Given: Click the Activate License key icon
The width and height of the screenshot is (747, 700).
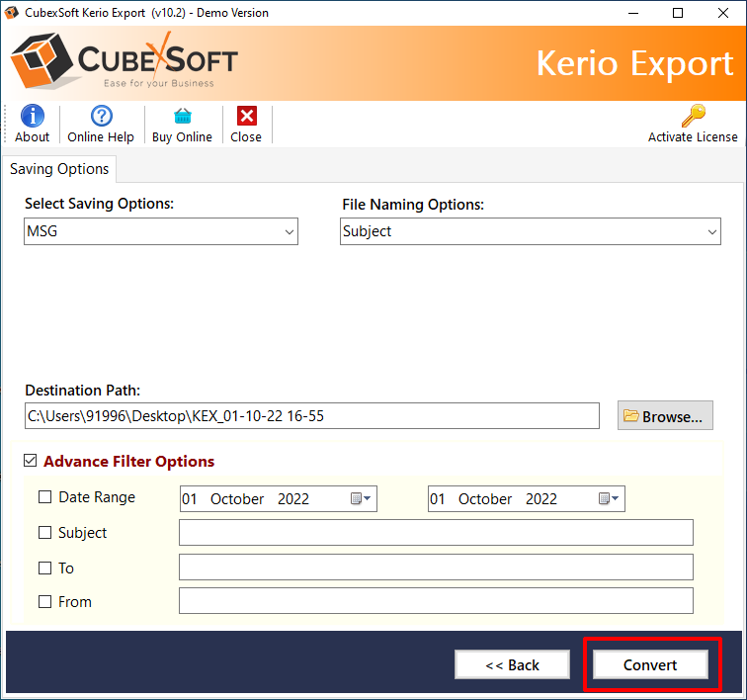Looking at the screenshot, I should point(694,116).
